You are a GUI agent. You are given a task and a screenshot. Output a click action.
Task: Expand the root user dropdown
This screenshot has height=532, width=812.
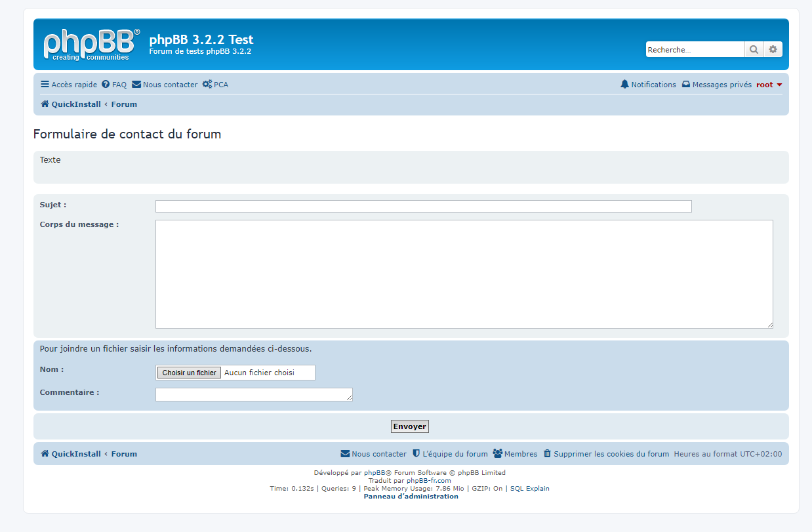coord(769,85)
